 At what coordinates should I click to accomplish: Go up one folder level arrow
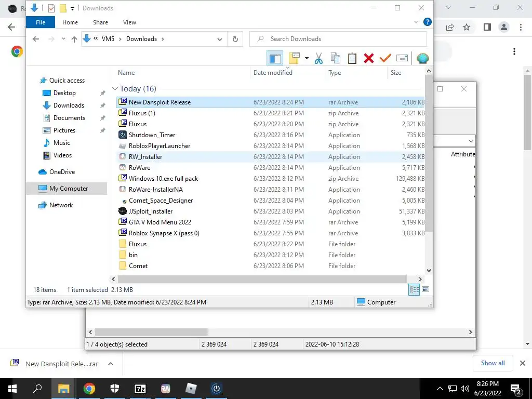pyautogui.click(x=74, y=39)
